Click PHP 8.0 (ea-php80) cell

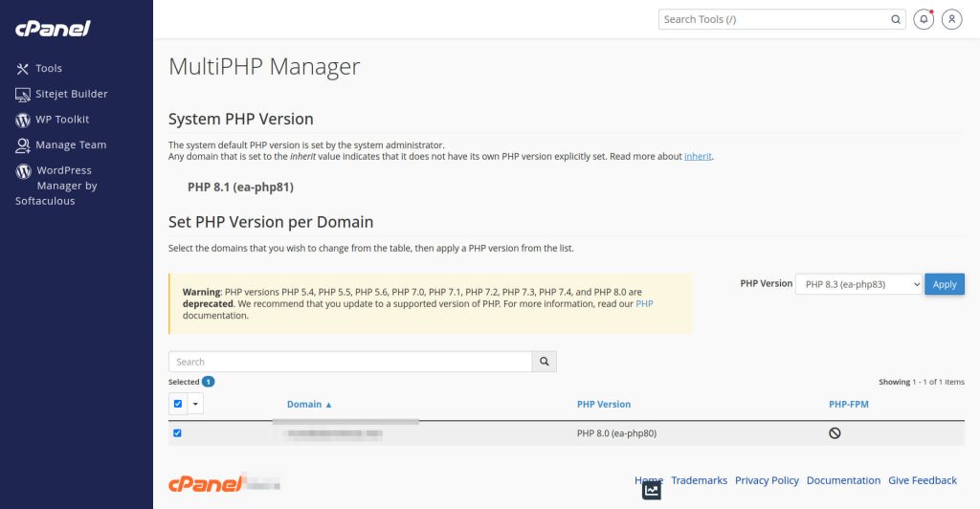[616, 433]
